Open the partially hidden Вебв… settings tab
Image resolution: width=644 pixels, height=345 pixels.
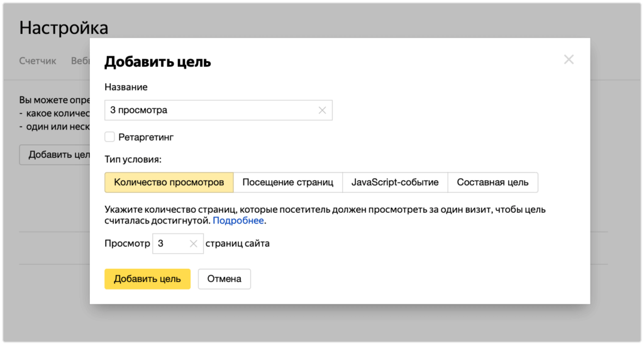coord(80,61)
